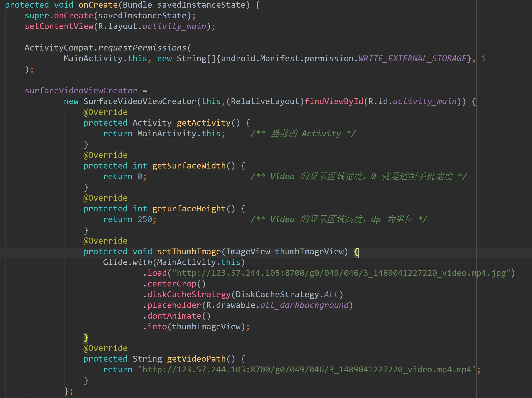Click centerCrop method call

(x=172, y=284)
